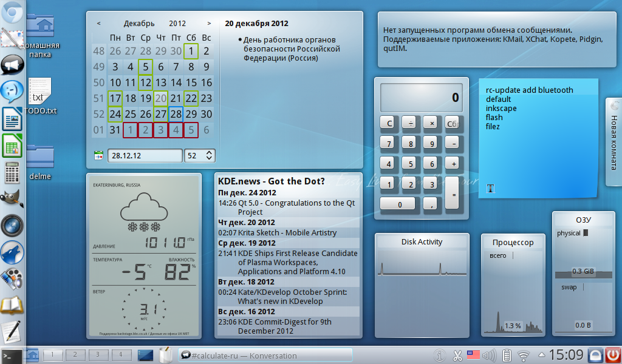Open the Konsole terminal icon

point(12,356)
